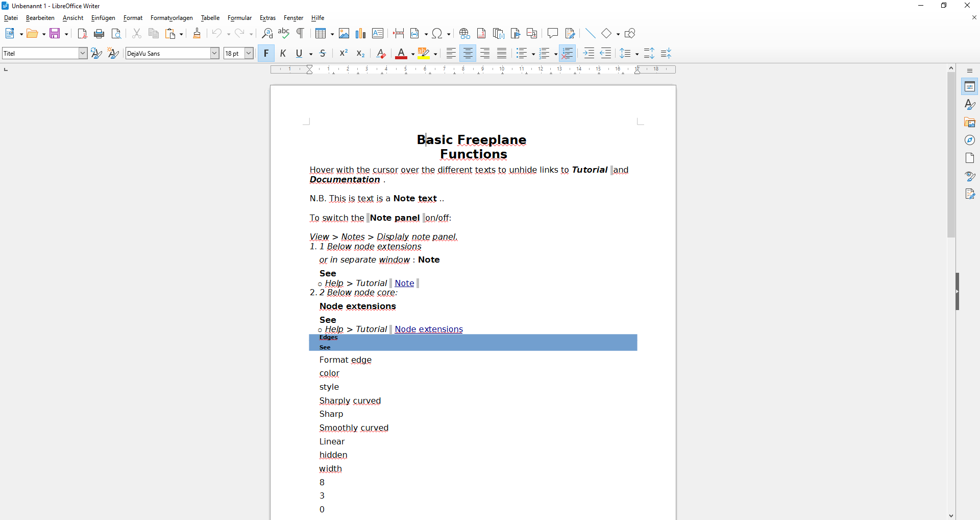The height and width of the screenshot is (520, 980).
Task: Decrease the indent
Action: [x=606, y=53]
